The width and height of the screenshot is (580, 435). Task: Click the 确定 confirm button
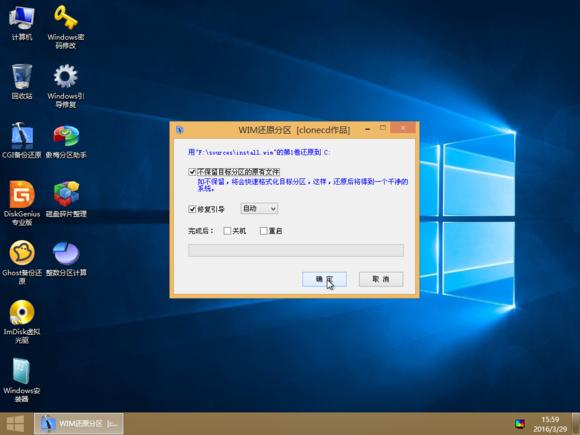(324, 279)
